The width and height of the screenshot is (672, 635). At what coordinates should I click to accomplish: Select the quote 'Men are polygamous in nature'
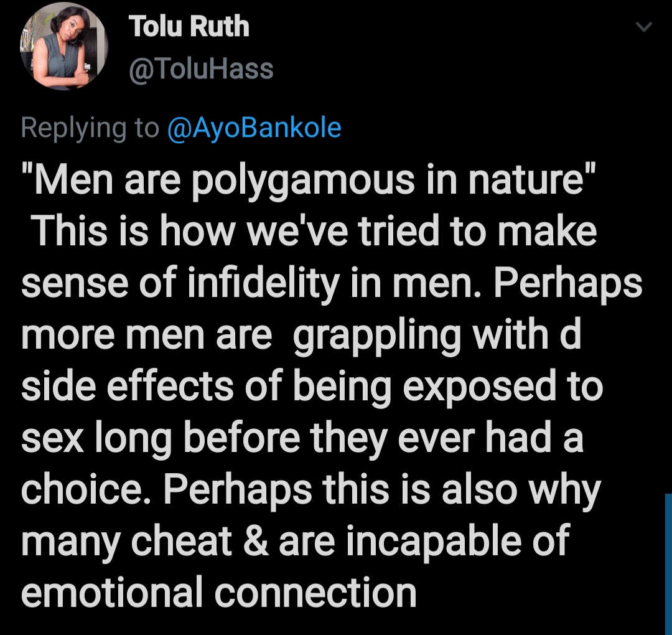309,180
